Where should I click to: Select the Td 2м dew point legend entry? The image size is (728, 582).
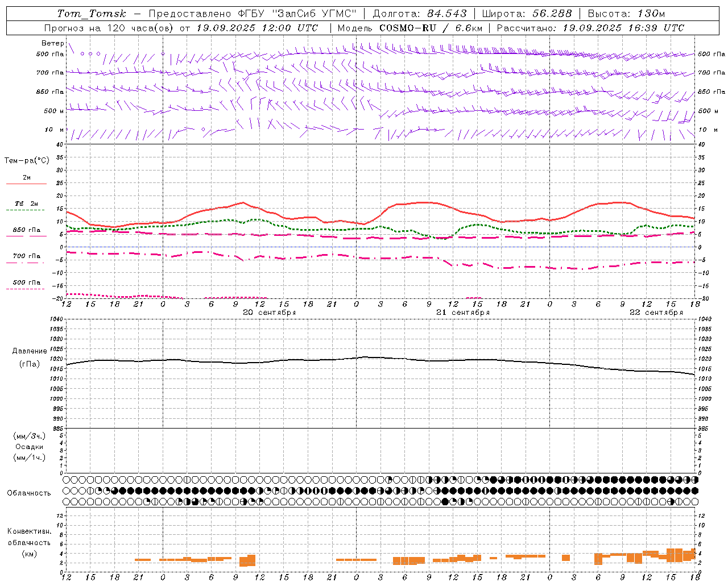(27, 203)
